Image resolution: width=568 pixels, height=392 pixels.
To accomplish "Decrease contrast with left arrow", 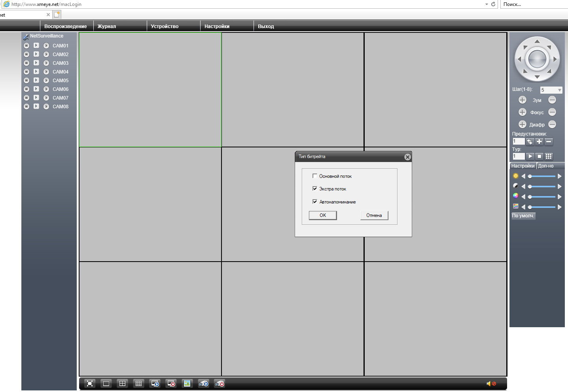I will click(x=523, y=187).
